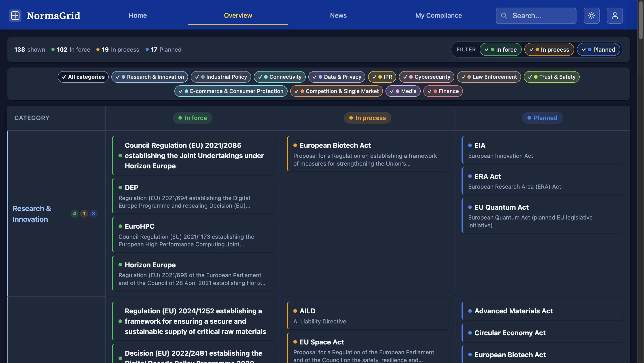Select the All categories chip

[x=83, y=77]
